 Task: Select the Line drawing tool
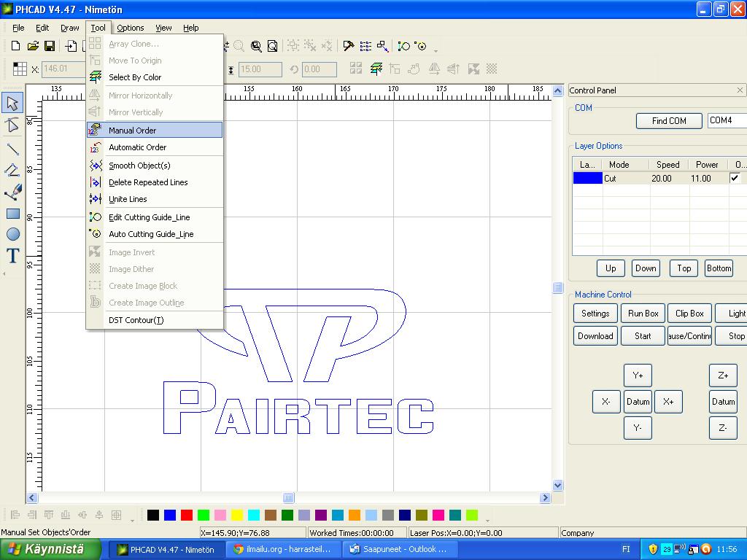click(x=12, y=149)
